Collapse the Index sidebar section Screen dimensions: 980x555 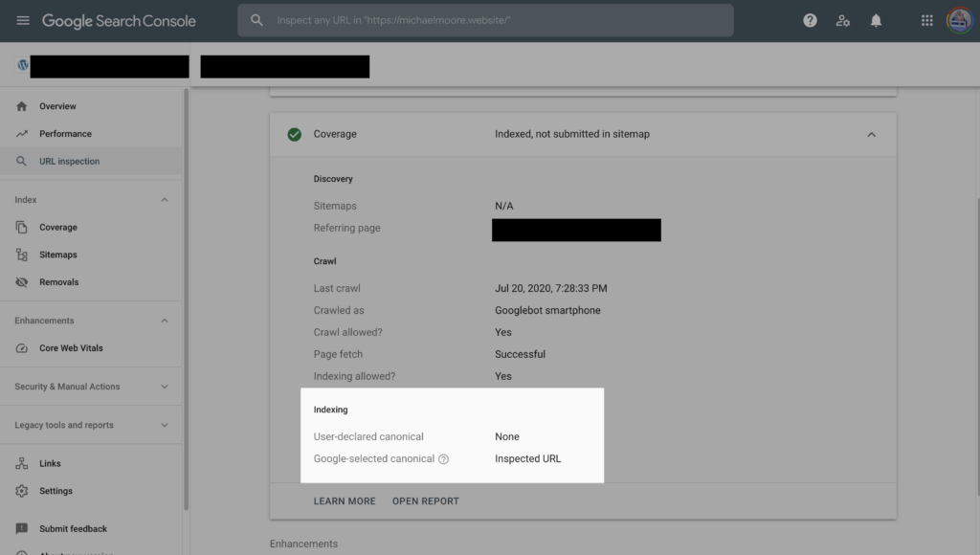(x=165, y=200)
